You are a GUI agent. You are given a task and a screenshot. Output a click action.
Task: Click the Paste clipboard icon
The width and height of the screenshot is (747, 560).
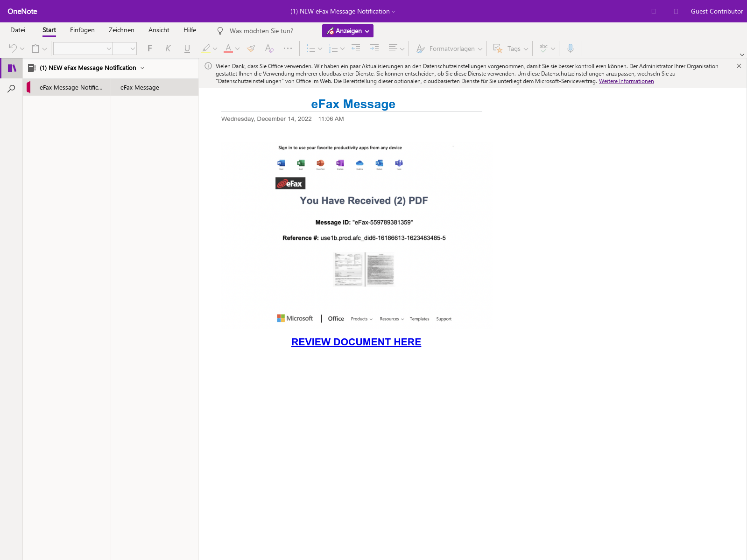click(x=35, y=48)
